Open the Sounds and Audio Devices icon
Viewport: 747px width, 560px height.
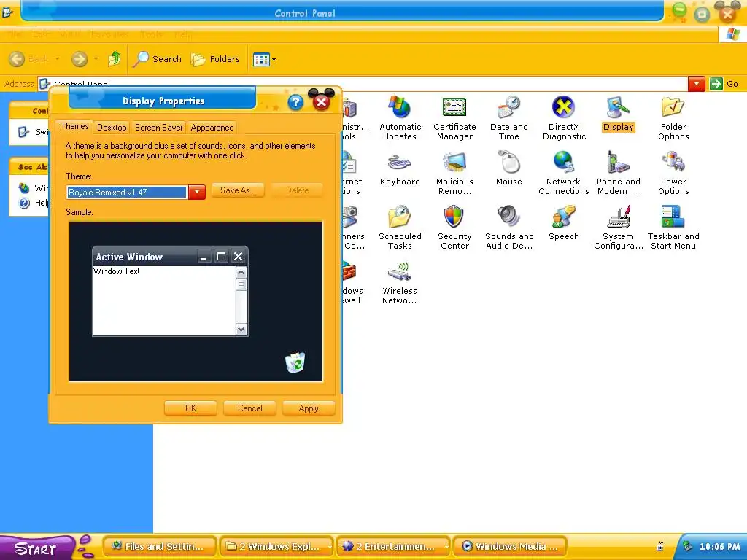tap(508, 227)
